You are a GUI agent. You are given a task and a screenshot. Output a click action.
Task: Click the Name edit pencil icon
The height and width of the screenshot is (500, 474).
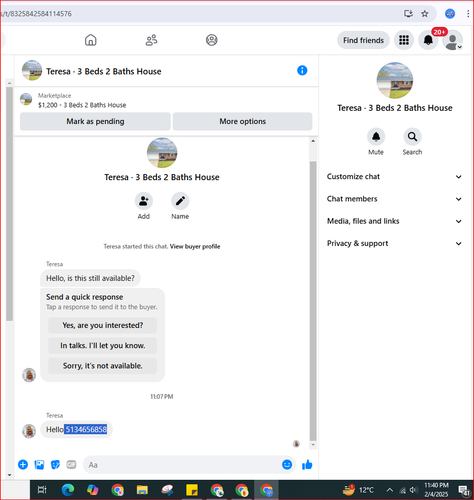coord(180,201)
